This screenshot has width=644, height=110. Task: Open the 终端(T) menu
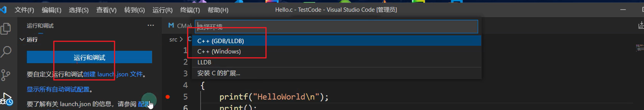coord(190,10)
